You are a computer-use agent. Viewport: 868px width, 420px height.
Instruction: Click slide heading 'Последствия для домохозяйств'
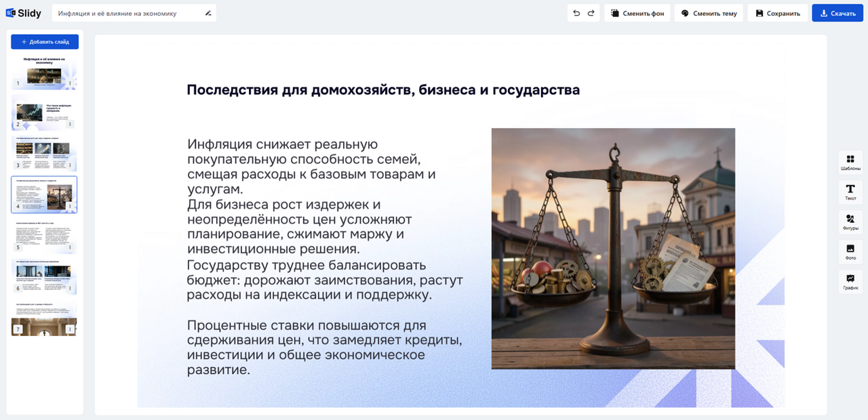(383, 90)
